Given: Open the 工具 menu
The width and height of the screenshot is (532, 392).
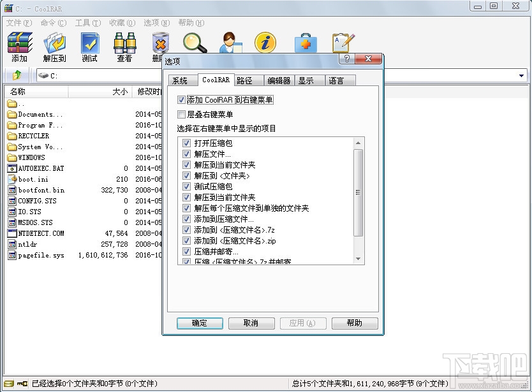Looking at the screenshot, I should tap(88, 22).
